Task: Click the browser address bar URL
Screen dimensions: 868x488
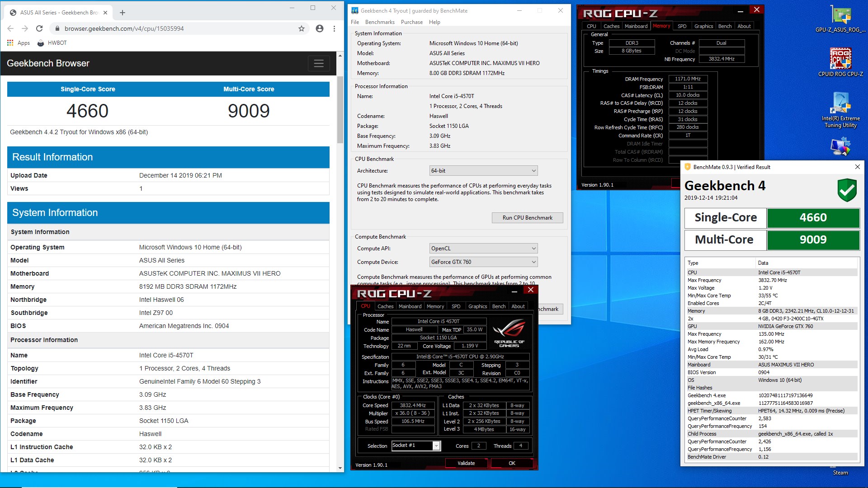Action: coord(124,28)
